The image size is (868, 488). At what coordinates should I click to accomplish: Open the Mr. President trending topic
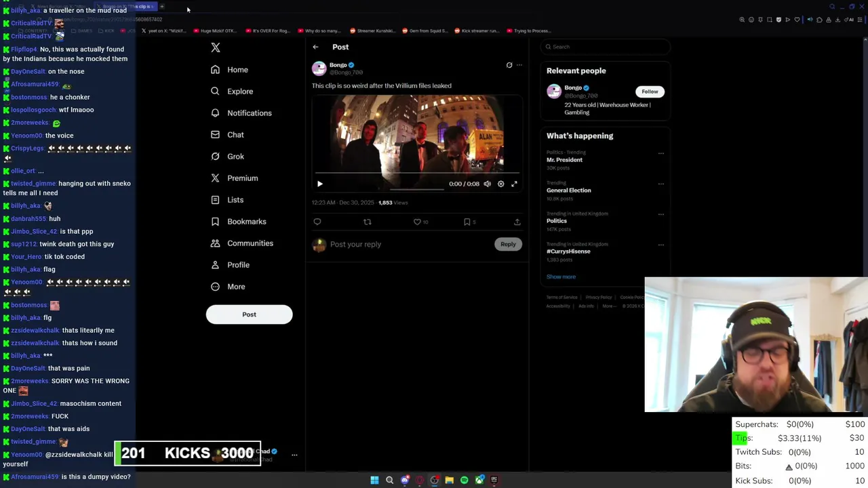[x=564, y=160]
